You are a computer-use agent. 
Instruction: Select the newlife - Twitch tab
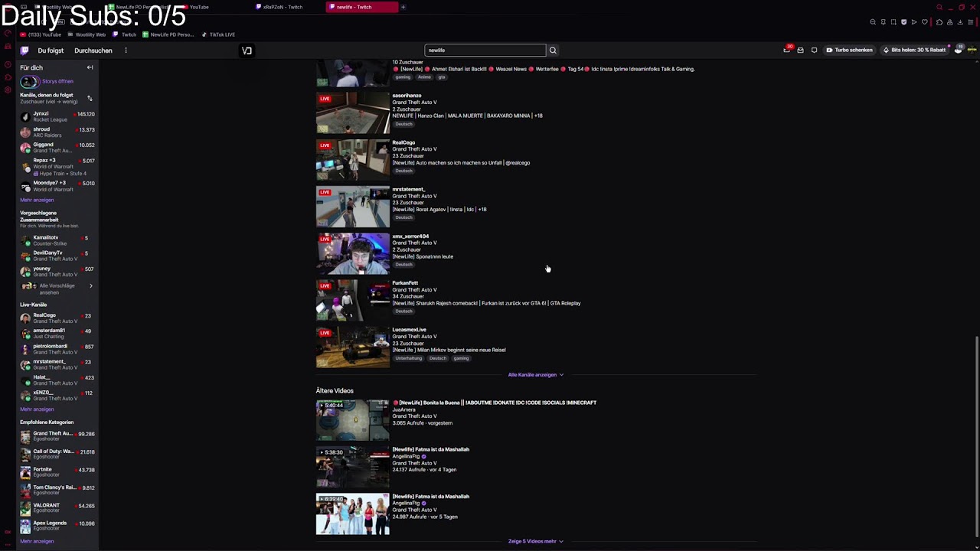363,7
